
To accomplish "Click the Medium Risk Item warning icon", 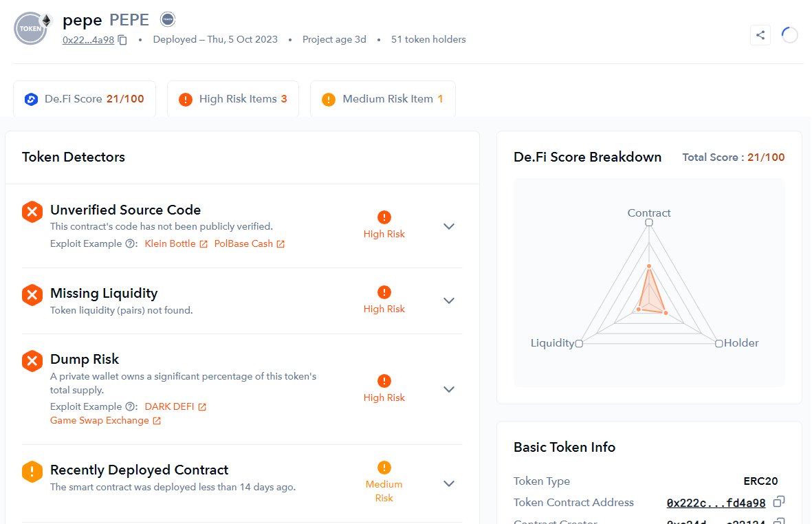I will coord(329,100).
